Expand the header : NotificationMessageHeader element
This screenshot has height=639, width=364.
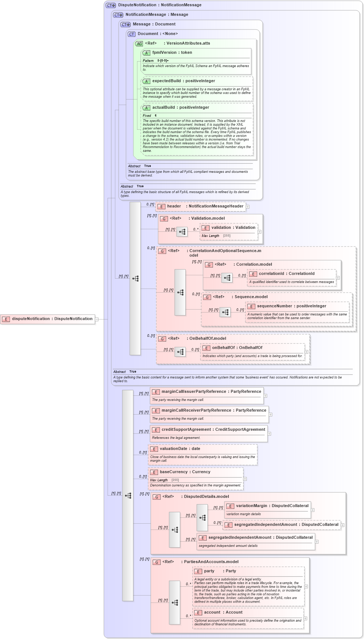(x=248, y=207)
